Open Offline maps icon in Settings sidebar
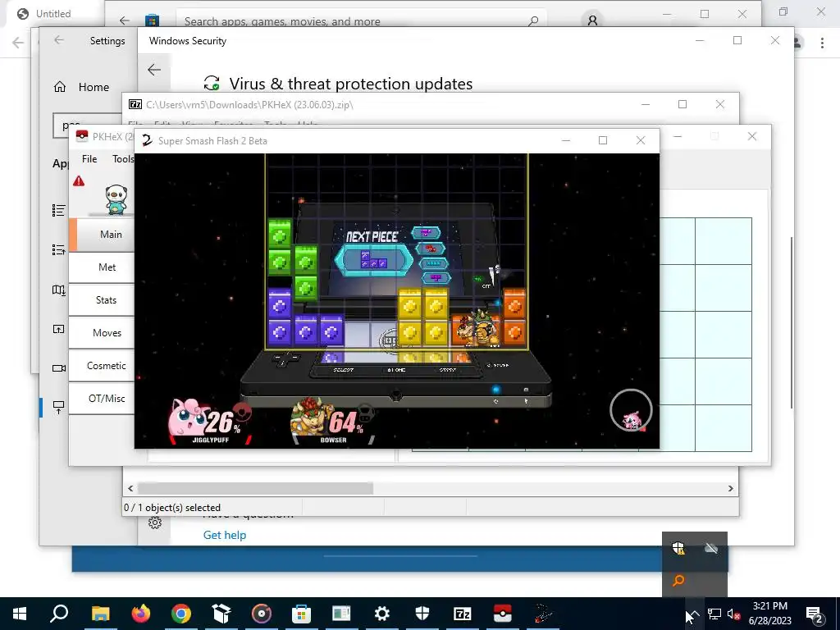Image resolution: width=840 pixels, height=630 pixels. tap(58, 290)
